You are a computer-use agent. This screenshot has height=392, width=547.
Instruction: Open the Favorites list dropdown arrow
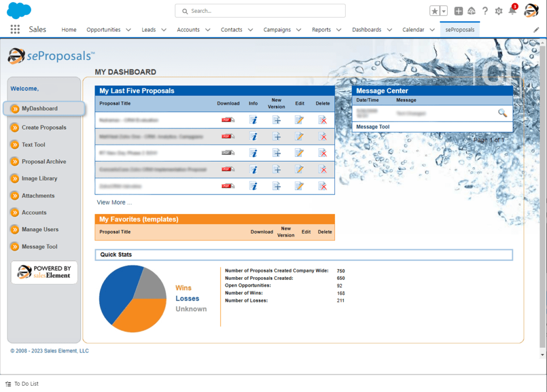click(x=444, y=11)
